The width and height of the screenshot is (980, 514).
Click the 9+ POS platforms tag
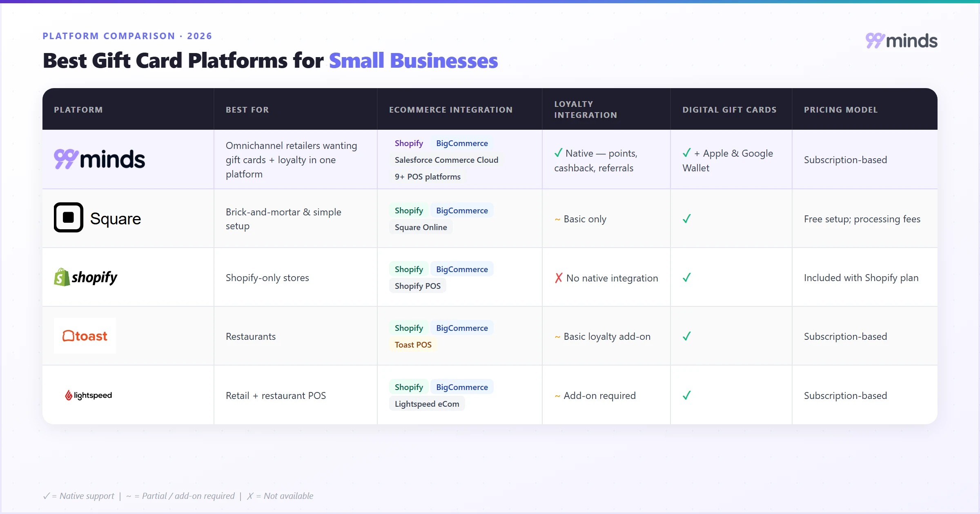coord(428,177)
